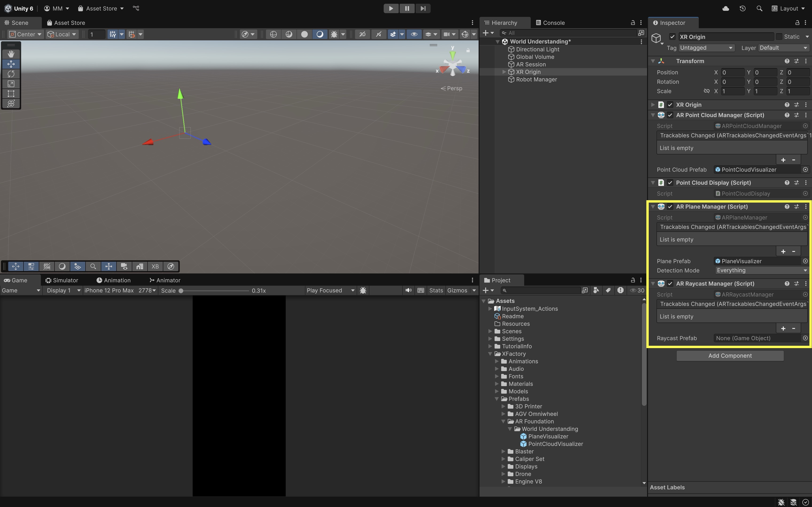Click the Play button
Image resolution: width=812 pixels, height=507 pixels.
click(x=390, y=8)
